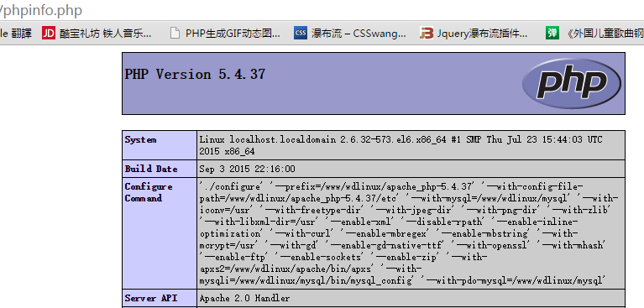Click the Apache 2.0 Handler value
Screen dimensions: 644x308
point(244,298)
